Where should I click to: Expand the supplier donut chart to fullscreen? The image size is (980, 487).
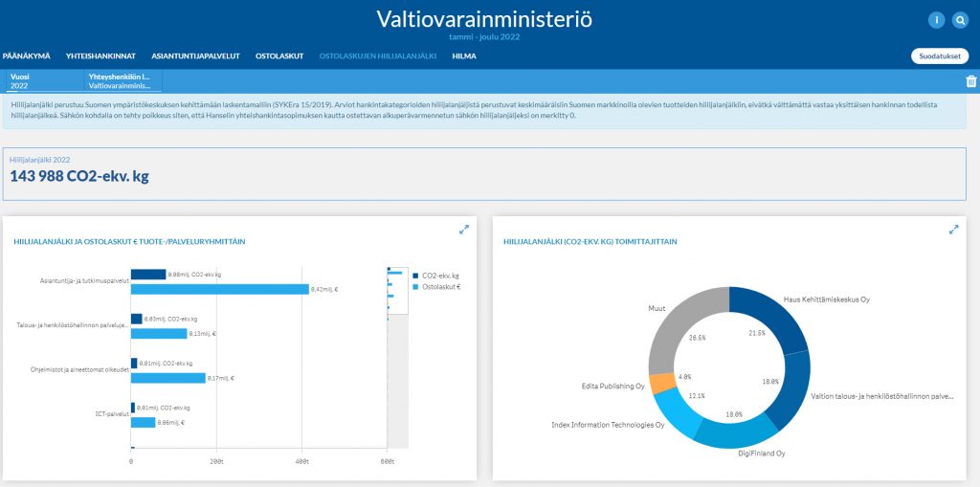coord(953,230)
